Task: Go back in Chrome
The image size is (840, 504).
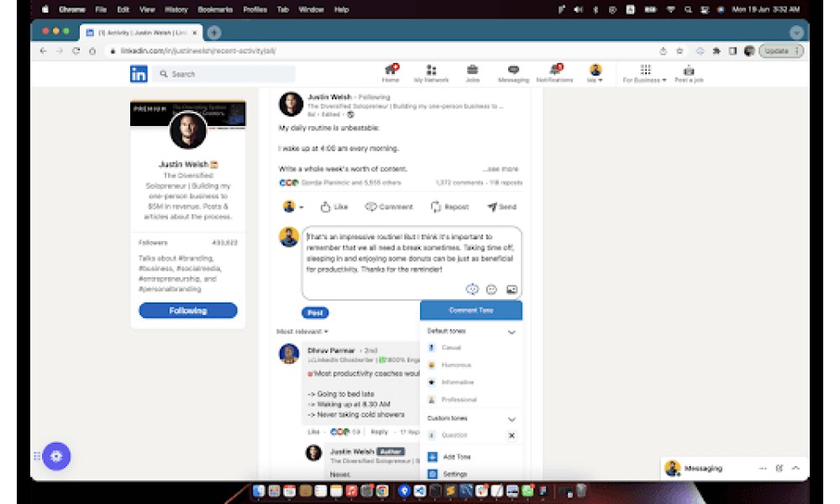Action: click(x=44, y=51)
